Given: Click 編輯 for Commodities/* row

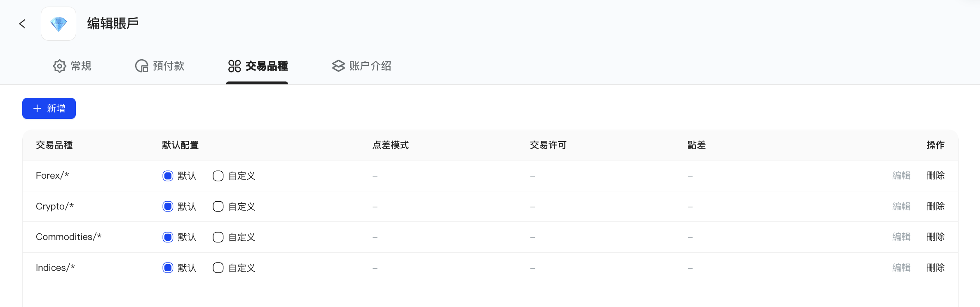Looking at the screenshot, I should (901, 237).
